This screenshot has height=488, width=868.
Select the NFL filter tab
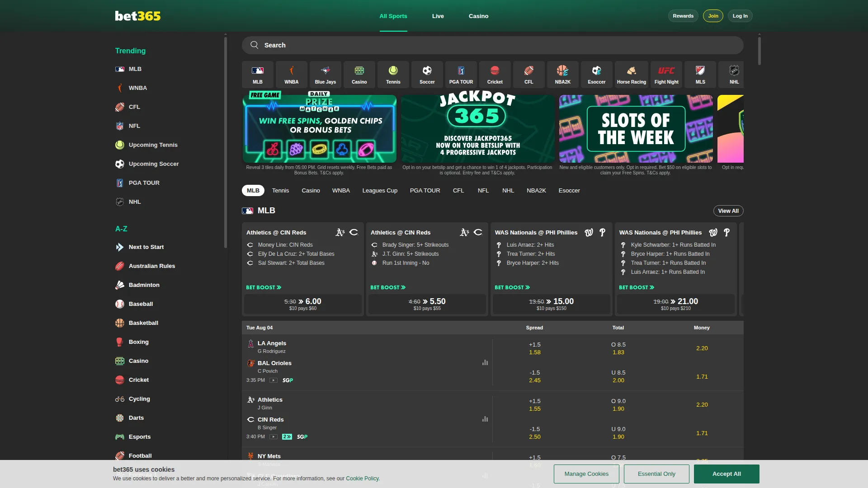483,191
